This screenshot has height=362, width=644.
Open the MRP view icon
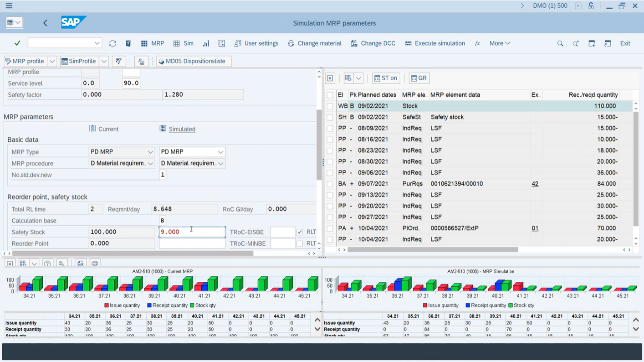(152, 43)
